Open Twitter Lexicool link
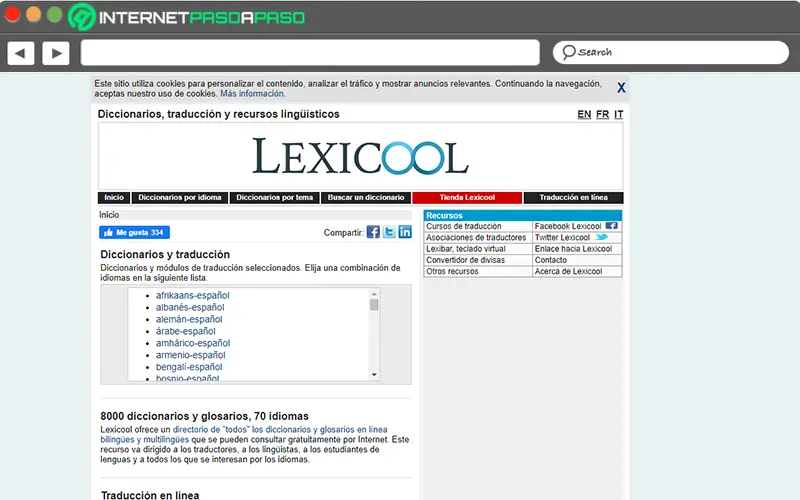800x500 pixels. (x=562, y=238)
